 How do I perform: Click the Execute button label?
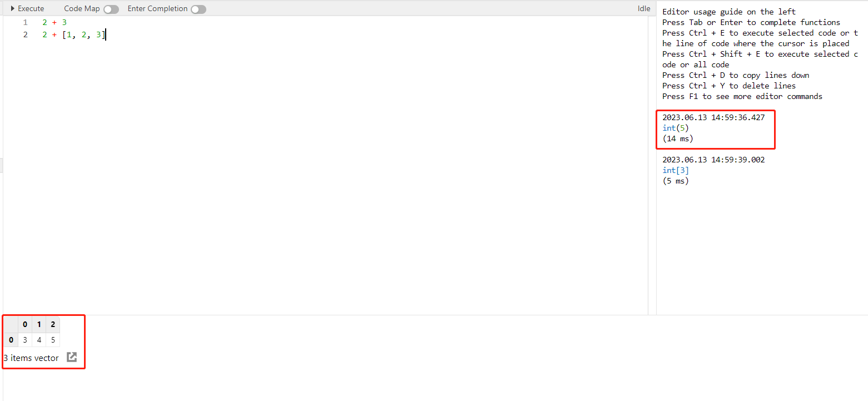(31, 9)
